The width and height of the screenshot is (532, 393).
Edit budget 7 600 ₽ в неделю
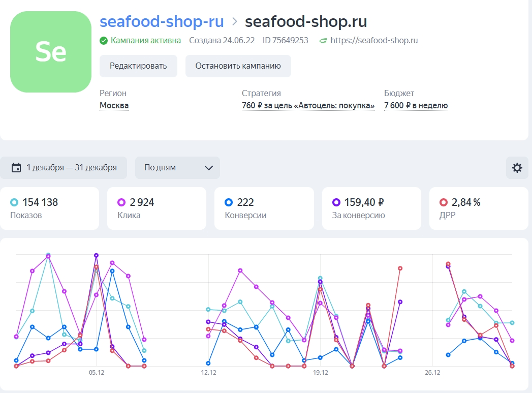(416, 106)
